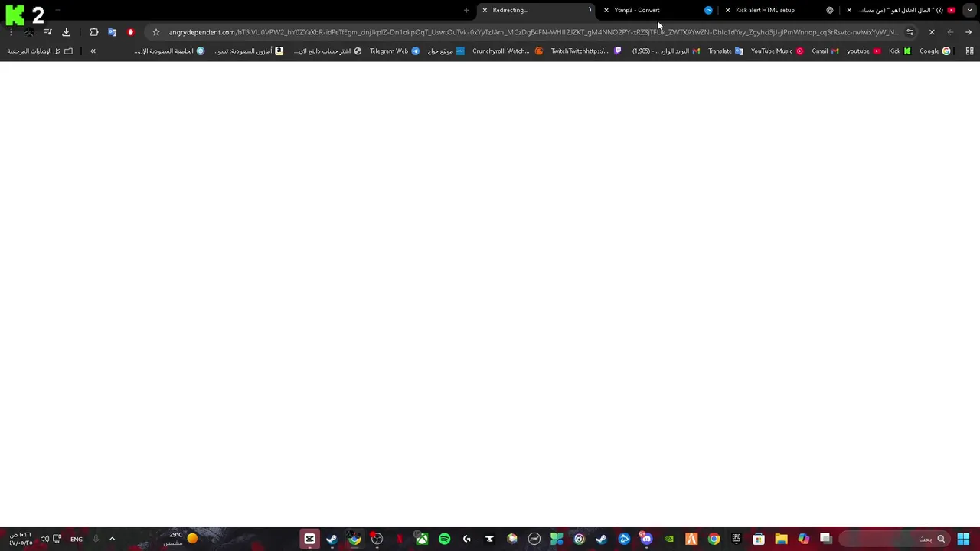Image resolution: width=980 pixels, height=551 pixels.
Task: Open the Crunchyroll: Watch bookmark
Action: 508,51
